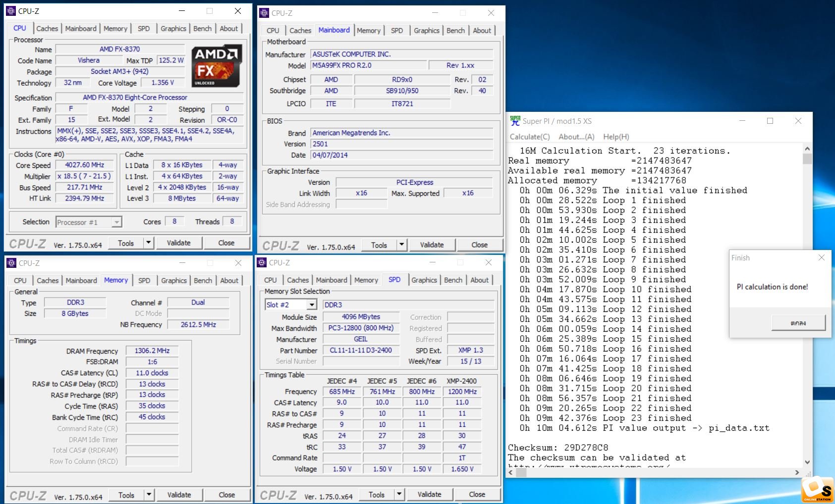Click the x 18.5 multiplier value
The image size is (835, 504).
click(x=84, y=176)
